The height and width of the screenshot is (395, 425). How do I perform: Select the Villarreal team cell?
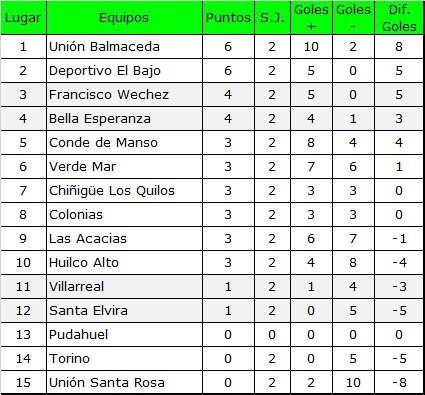pyautogui.click(x=124, y=287)
